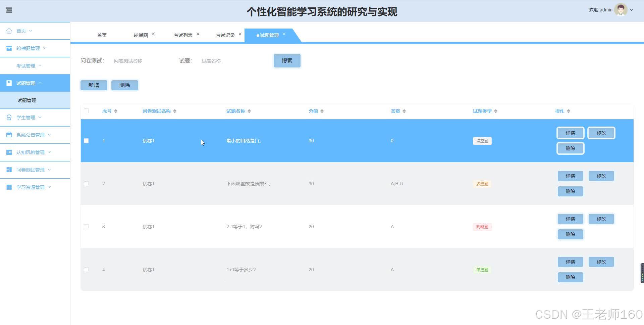Sort by 试题名称 column arrows

tap(249, 111)
